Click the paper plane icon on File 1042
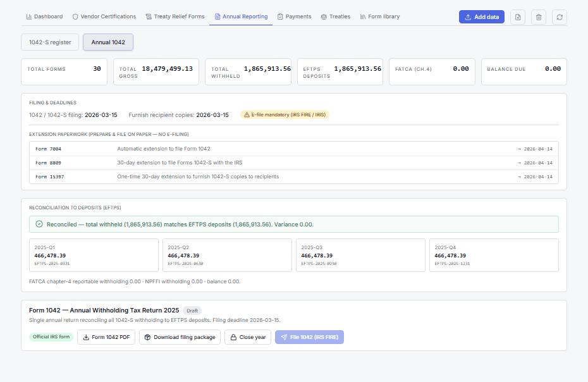The image size is (588, 382). [284, 337]
